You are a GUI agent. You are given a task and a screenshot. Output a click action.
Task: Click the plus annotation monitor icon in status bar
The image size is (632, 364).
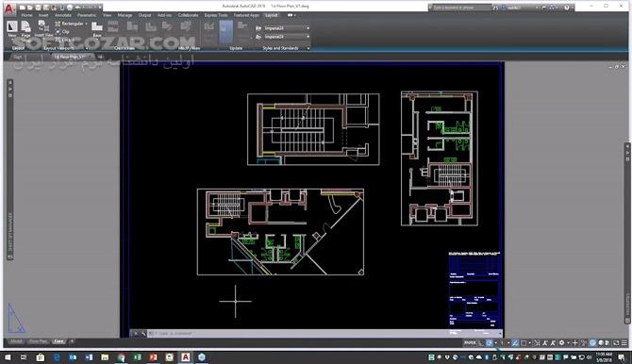point(575,343)
